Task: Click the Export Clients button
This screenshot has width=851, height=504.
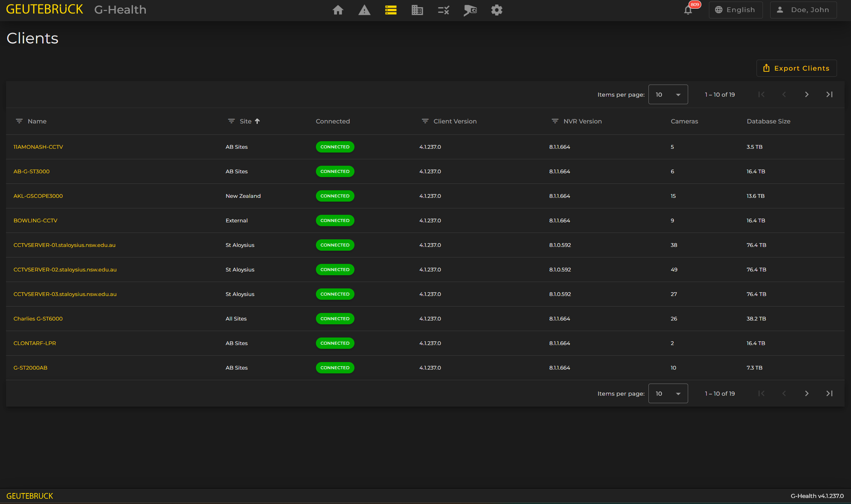Action: click(796, 68)
